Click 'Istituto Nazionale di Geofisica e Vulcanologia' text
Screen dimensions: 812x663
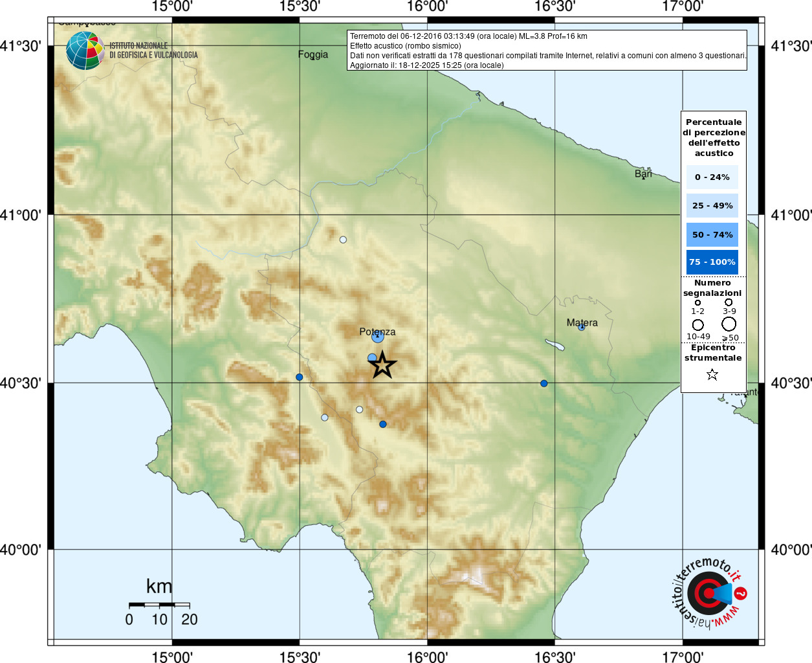coord(153,51)
